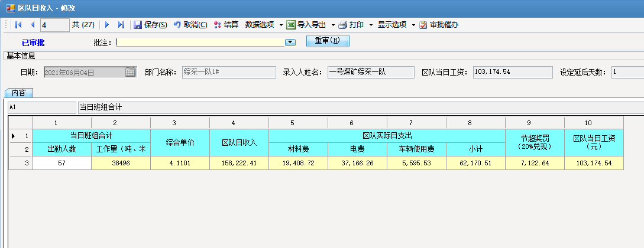Click the bonus cell 7,122.64
This screenshot has width=644, height=248.
[x=535, y=163]
